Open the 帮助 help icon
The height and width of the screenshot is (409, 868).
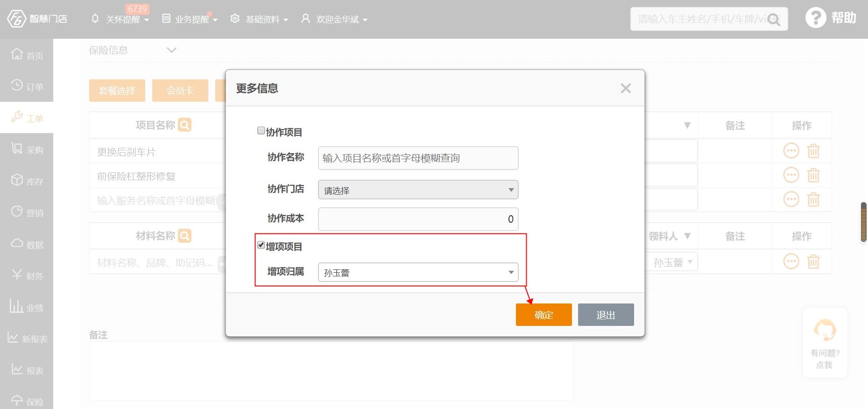(816, 18)
